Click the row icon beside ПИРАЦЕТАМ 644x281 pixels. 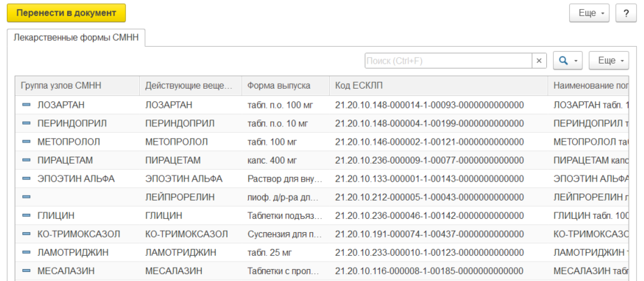27,160
